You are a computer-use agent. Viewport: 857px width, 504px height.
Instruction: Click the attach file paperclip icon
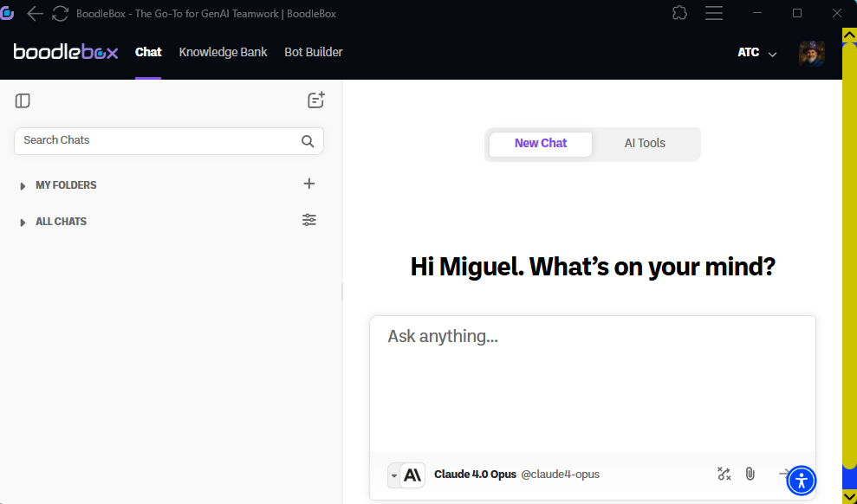point(750,474)
